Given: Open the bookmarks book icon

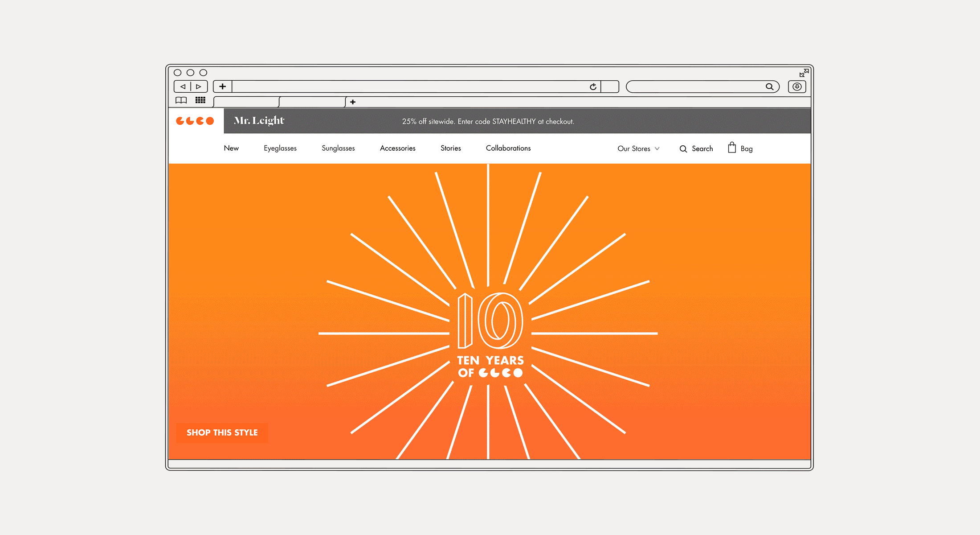Looking at the screenshot, I should point(181,100).
